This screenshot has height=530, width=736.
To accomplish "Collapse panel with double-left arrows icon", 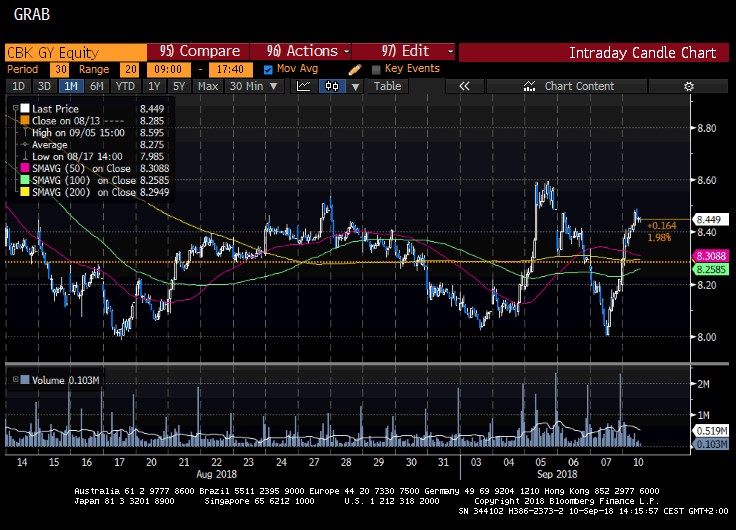I will pyautogui.click(x=465, y=86).
